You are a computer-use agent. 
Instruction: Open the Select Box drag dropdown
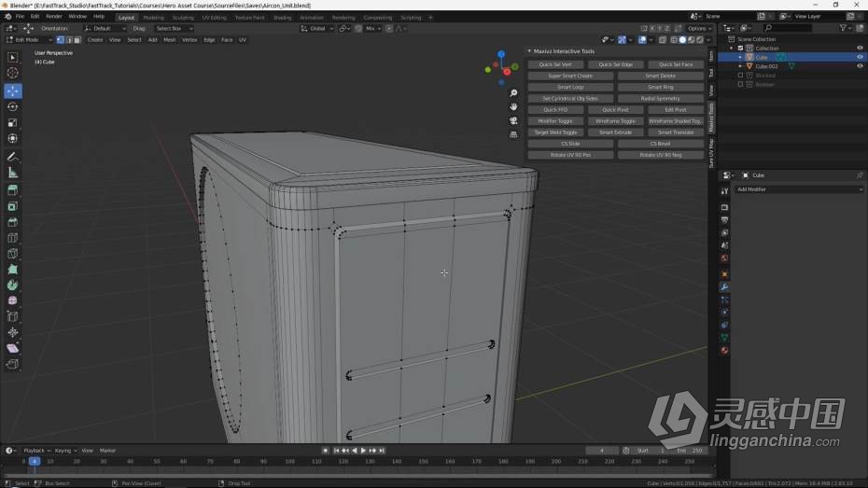(x=174, y=28)
